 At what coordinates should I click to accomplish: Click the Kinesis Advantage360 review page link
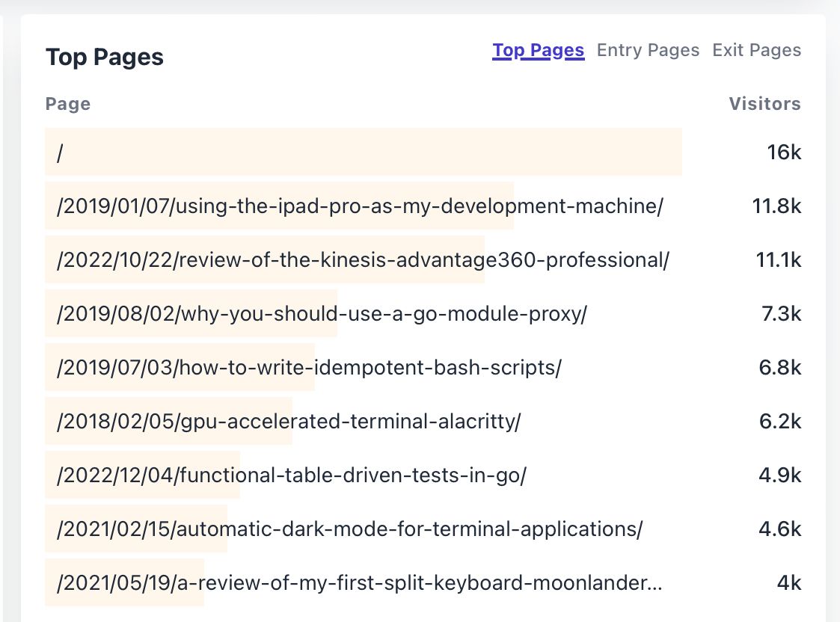point(363,260)
